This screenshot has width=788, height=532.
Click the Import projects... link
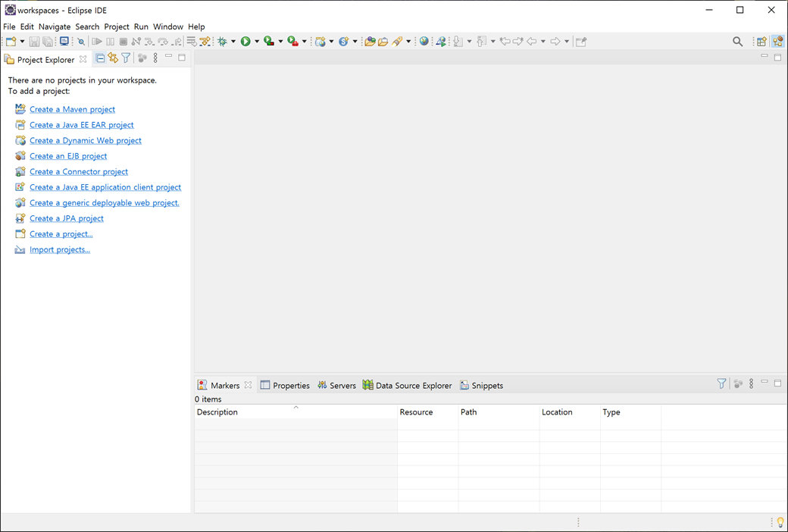pyautogui.click(x=60, y=249)
